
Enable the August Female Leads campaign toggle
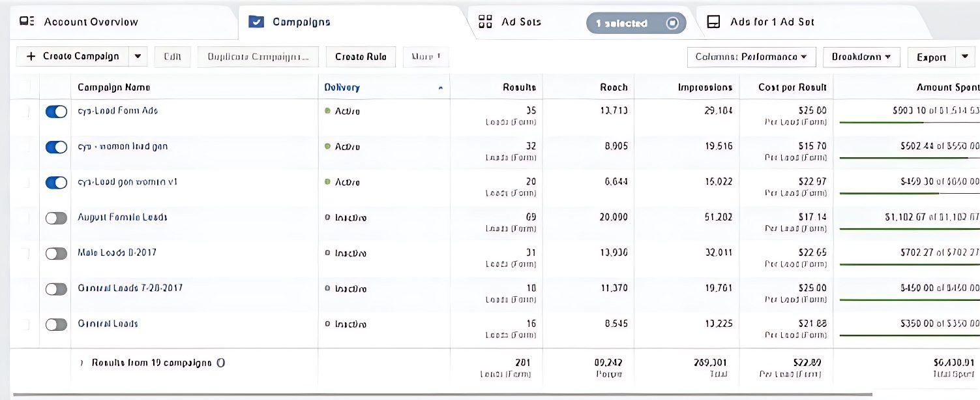click(56, 218)
